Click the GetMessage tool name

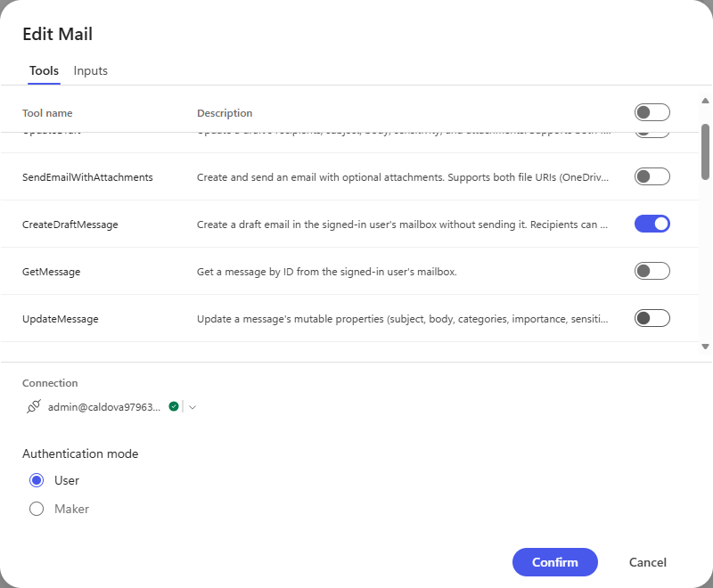(52, 272)
